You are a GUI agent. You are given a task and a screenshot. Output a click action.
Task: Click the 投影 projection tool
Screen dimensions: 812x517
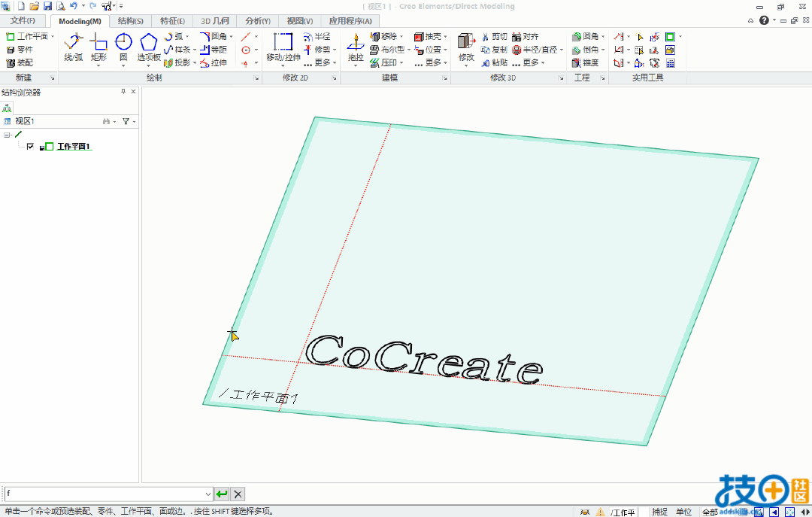177,62
